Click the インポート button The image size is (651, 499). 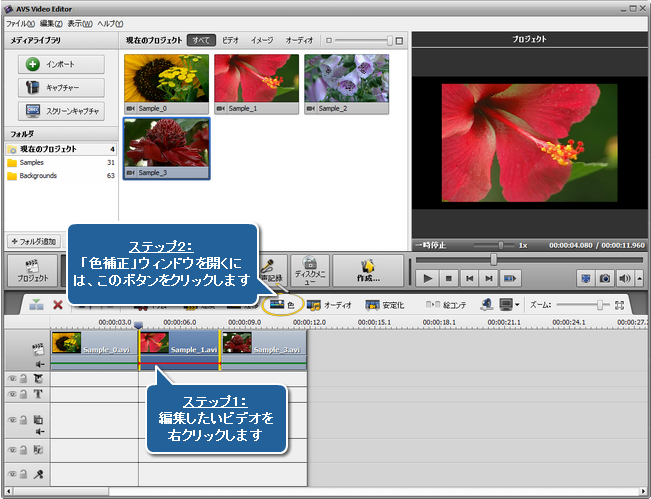[x=61, y=64]
